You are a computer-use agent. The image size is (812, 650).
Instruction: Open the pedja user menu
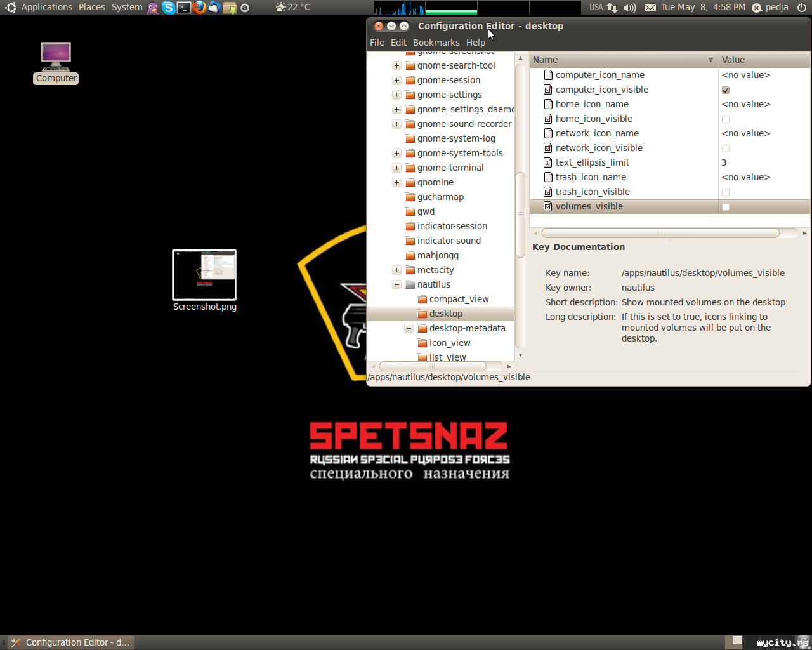770,8
